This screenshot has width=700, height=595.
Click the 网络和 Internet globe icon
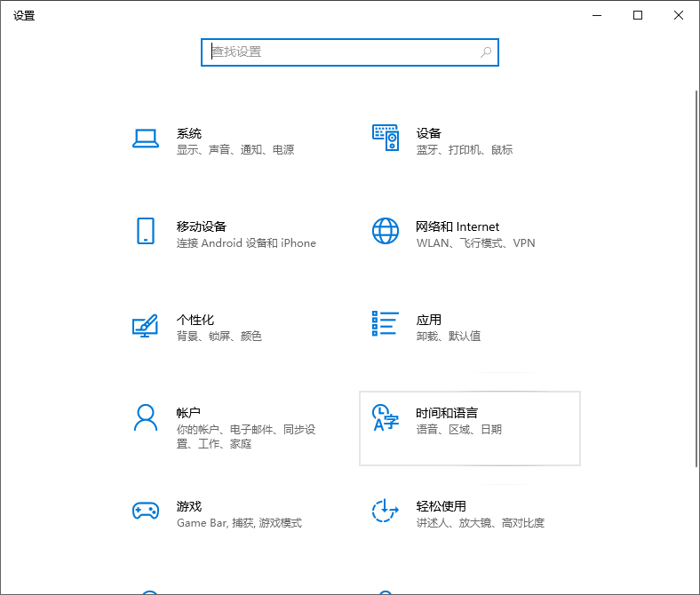[386, 231]
